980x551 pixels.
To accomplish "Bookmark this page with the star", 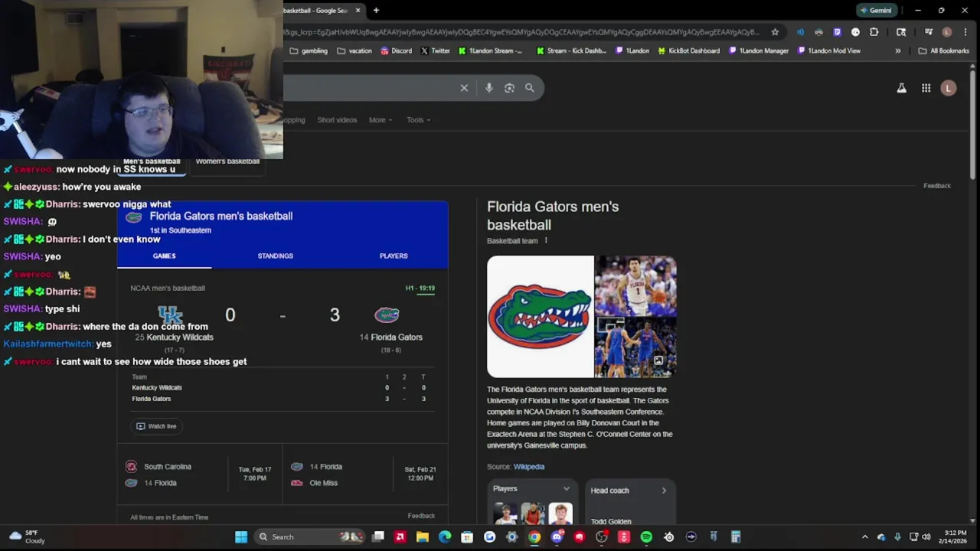I will point(775,32).
